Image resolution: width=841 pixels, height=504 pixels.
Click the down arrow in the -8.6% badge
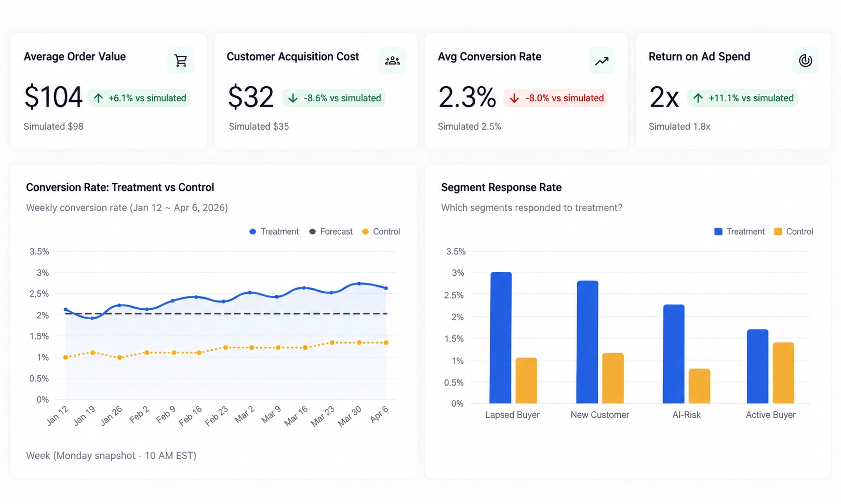293,98
